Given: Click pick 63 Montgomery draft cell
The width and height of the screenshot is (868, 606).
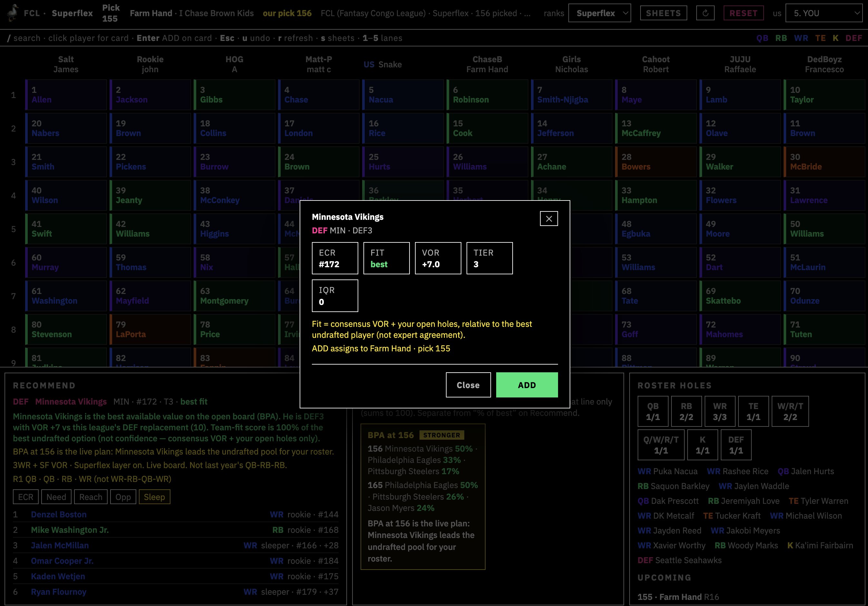Looking at the screenshot, I should pyautogui.click(x=235, y=296).
